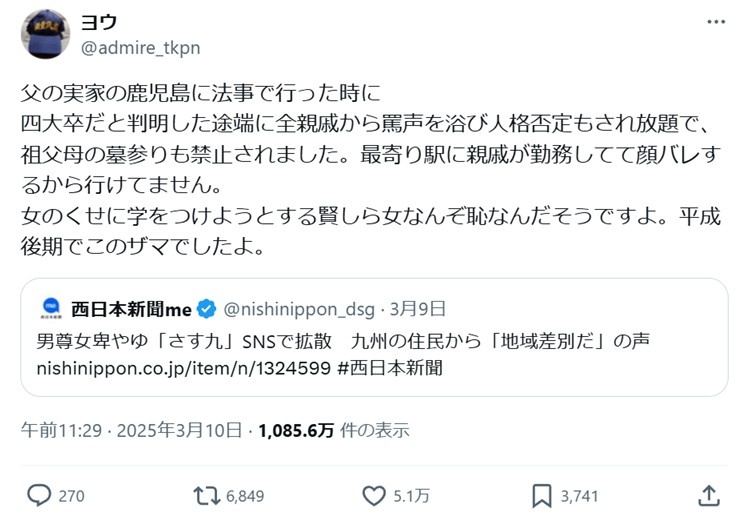Open the @nishinippon_dsg handle

[x=295, y=308]
